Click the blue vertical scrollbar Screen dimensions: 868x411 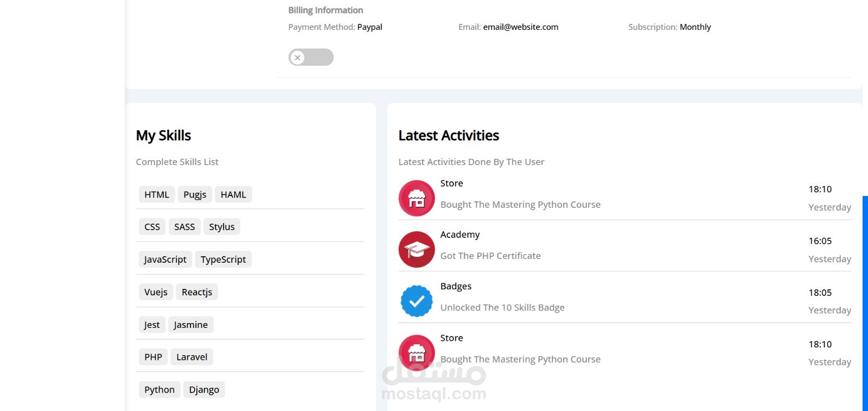(x=865, y=303)
